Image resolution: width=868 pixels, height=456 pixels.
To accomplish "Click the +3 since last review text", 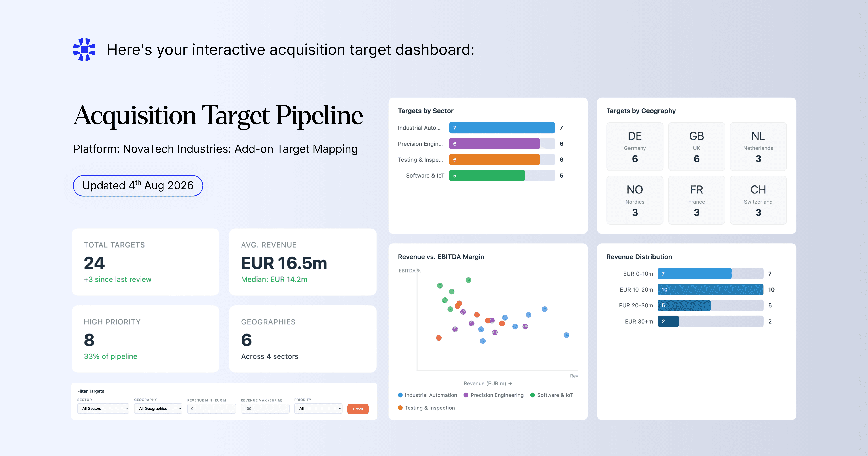I will [x=118, y=279].
